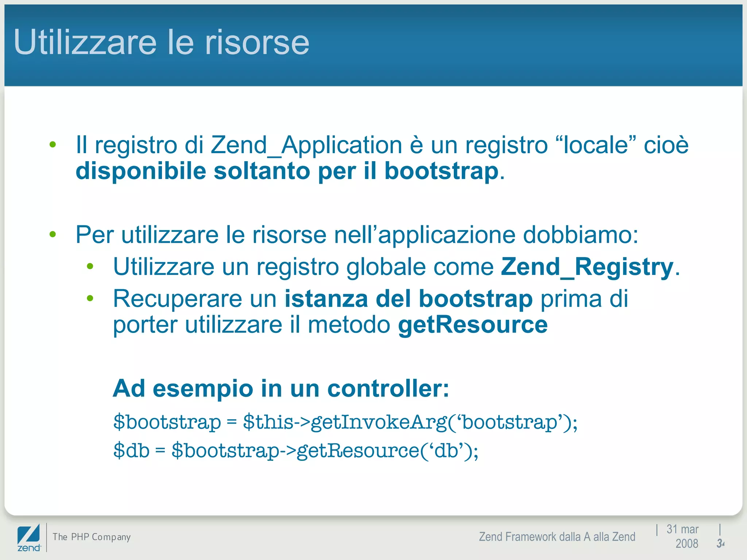
Task: Click the bold word "Zend_Registry"
Action: tap(587, 267)
